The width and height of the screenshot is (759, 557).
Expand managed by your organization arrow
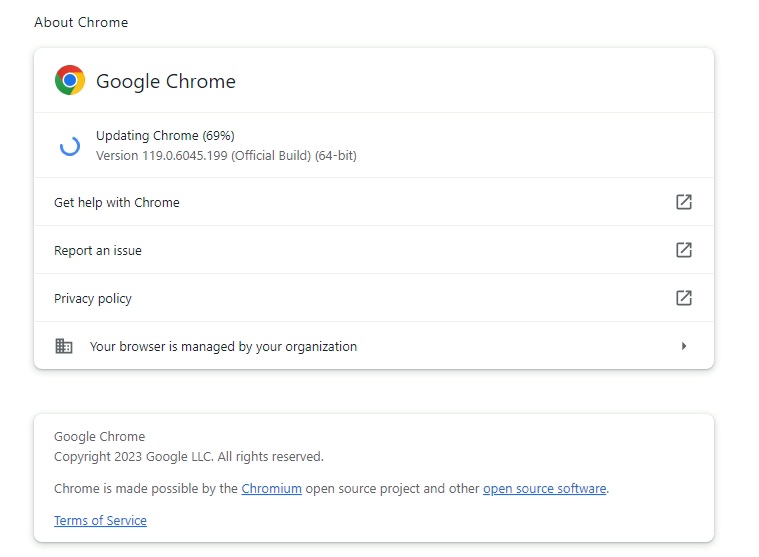[683, 346]
